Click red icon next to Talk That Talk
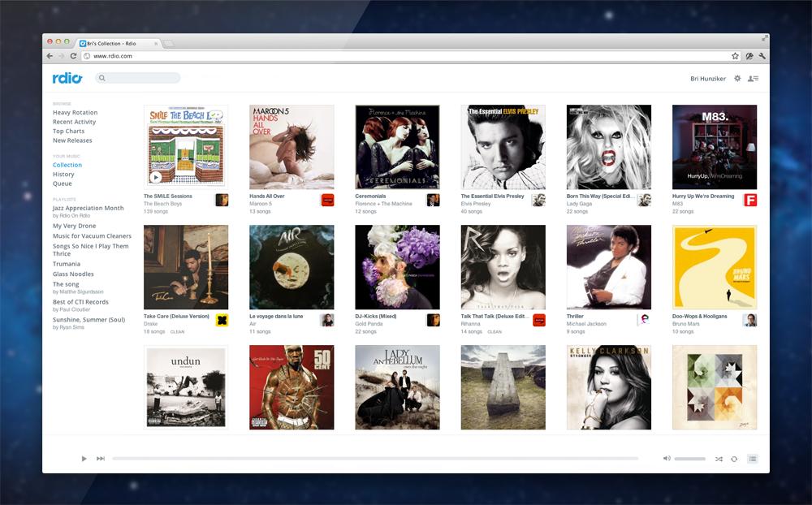The height and width of the screenshot is (505, 812). coord(538,320)
